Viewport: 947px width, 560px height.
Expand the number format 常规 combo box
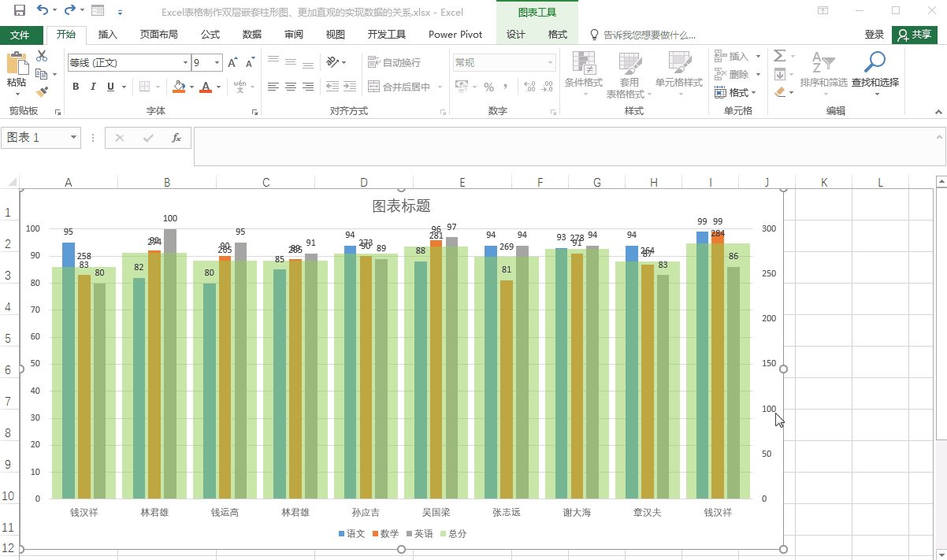click(x=551, y=62)
